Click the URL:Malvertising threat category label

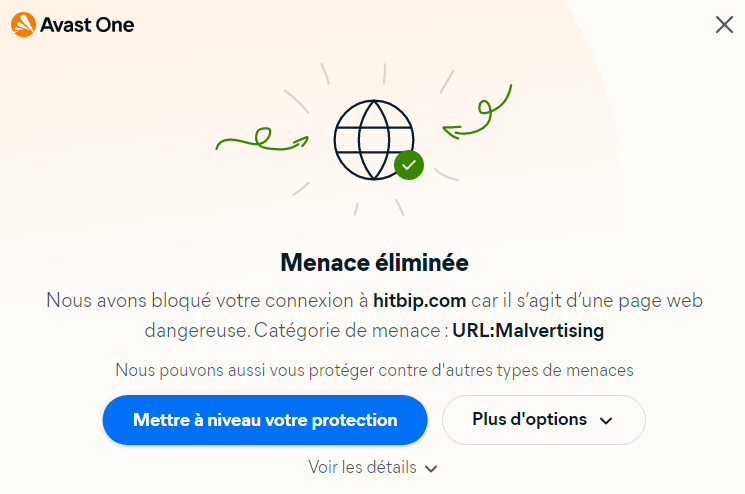point(528,331)
